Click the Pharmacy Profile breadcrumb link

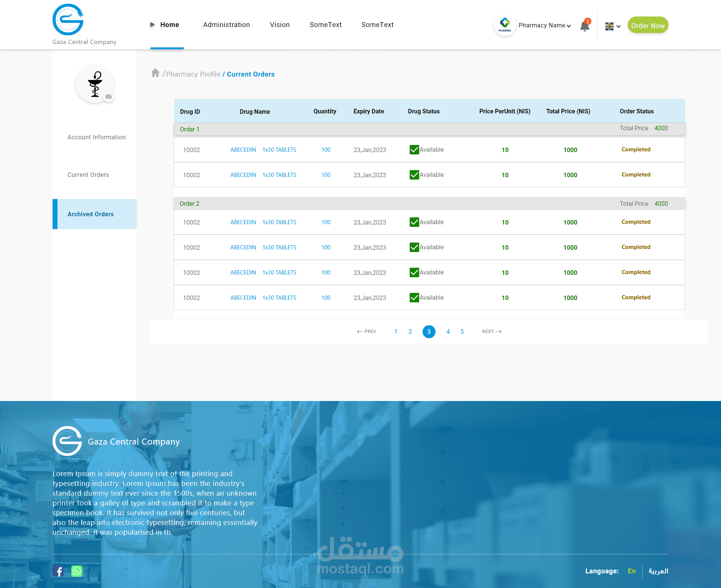tap(193, 74)
